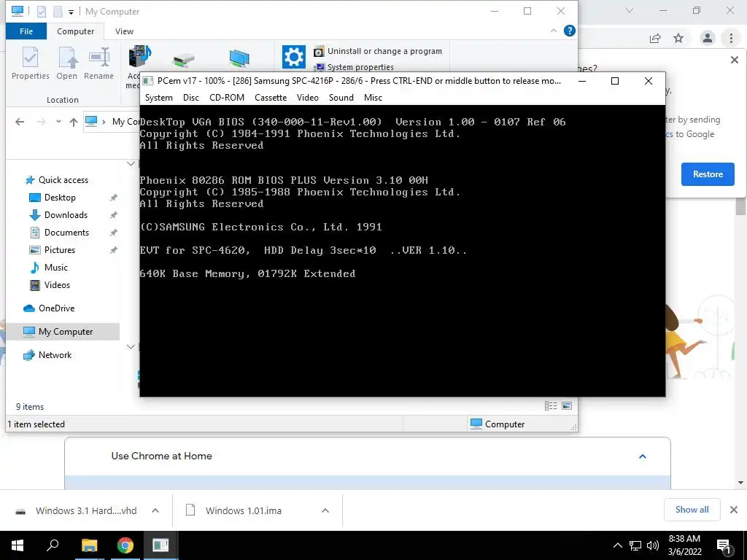Switch to the View ribbon tab
The image size is (747, 560).
tap(124, 31)
